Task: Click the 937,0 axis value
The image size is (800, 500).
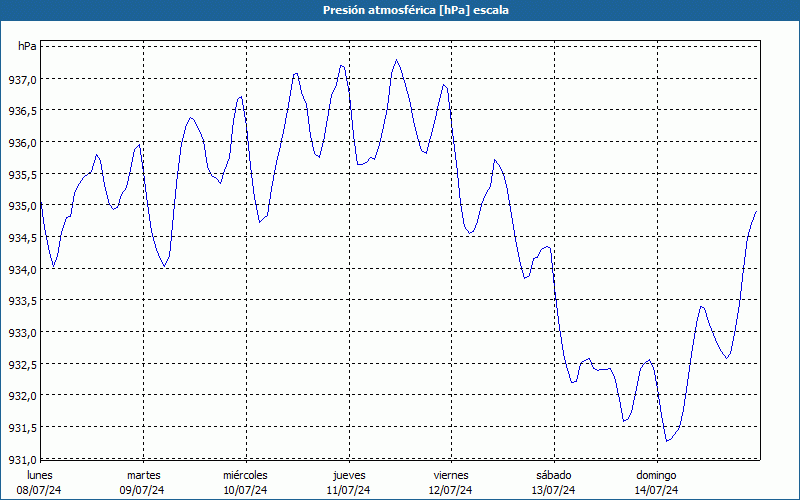Action: (22, 79)
